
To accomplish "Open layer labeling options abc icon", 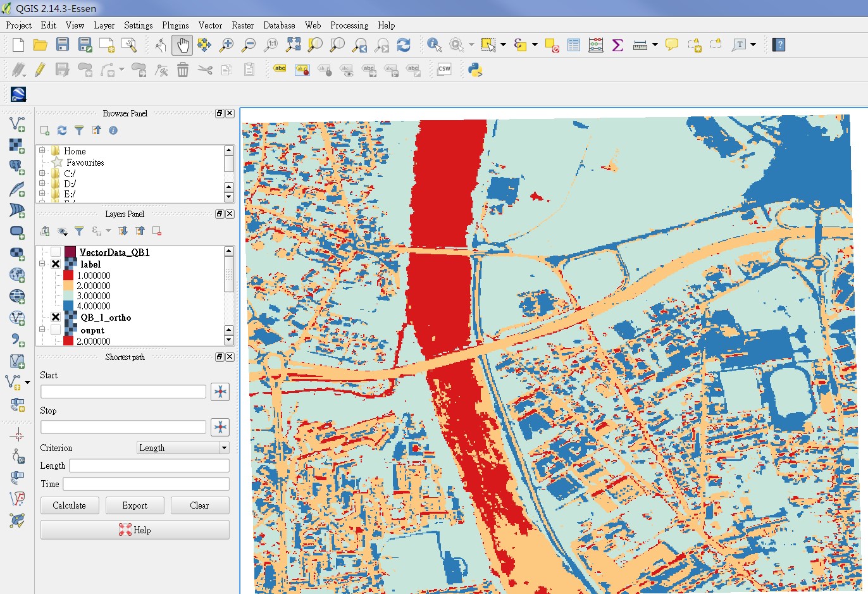I will coord(280,69).
